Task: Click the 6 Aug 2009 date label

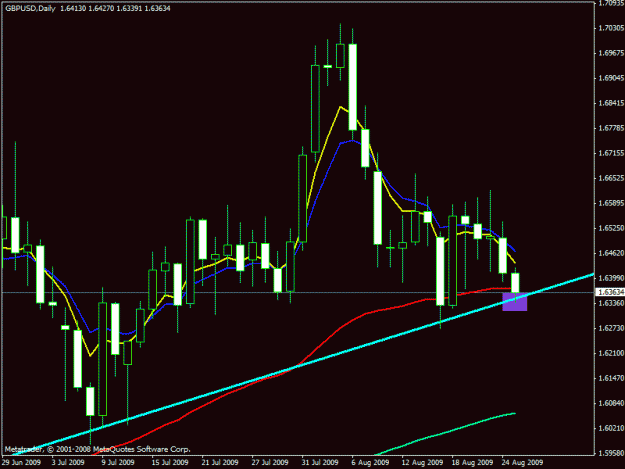Action: click(x=370, y=463)
